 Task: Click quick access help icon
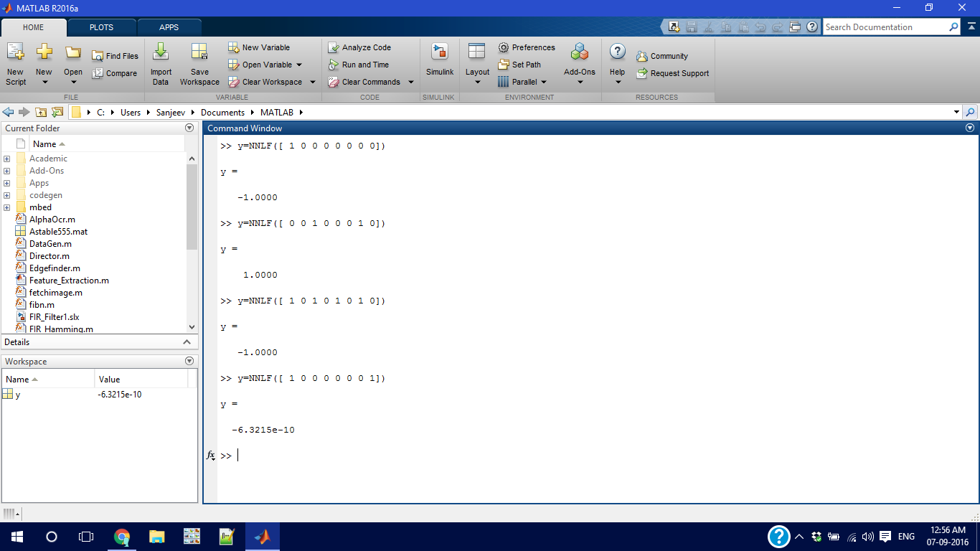(x=812, y=27)
